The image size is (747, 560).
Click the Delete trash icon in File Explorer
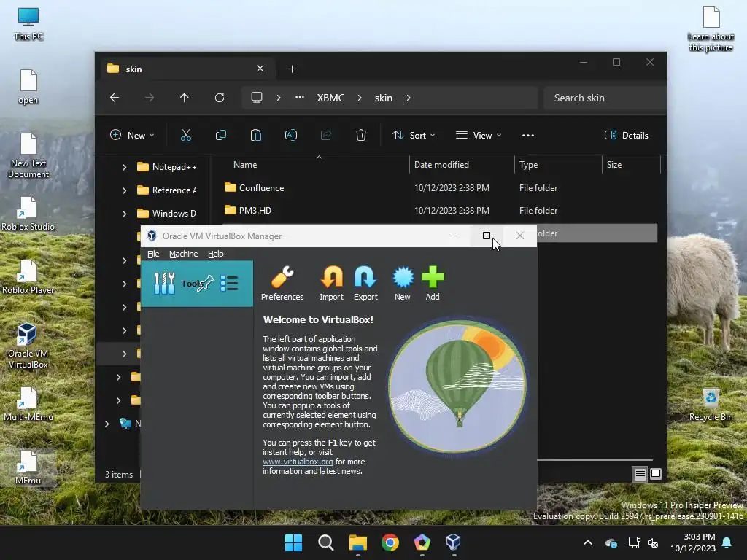coord(361,135)
